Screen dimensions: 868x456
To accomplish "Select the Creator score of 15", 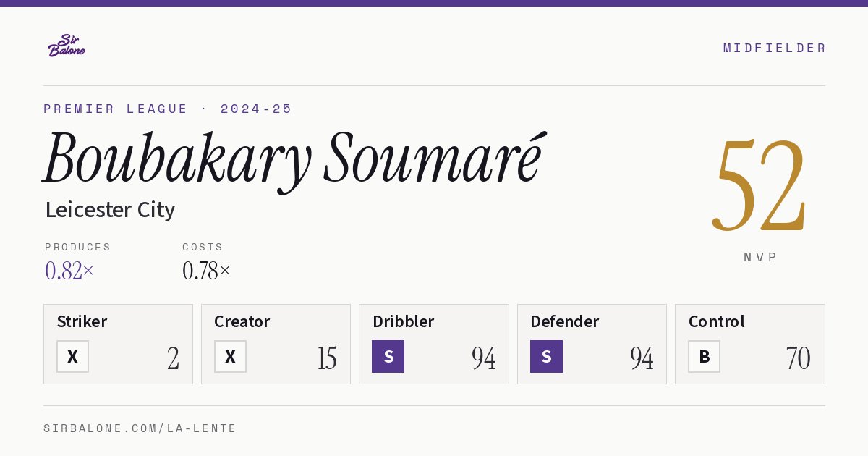I will (327, 358).
